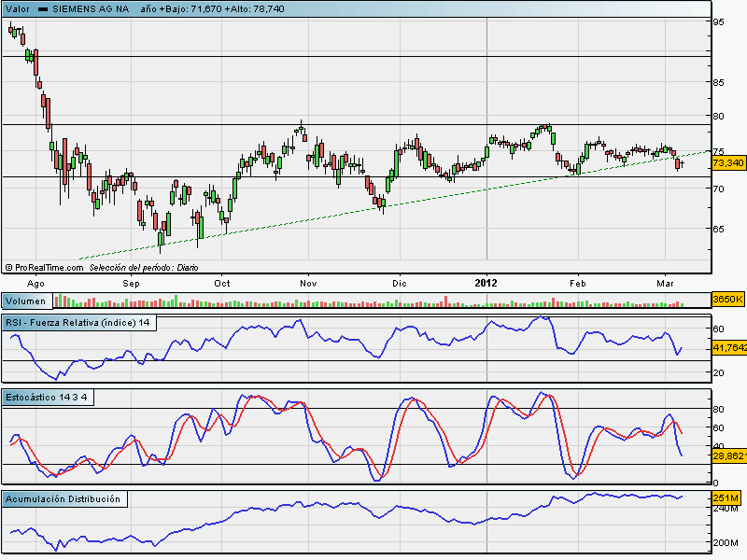
Task: Click the Volumen panel label
Action: click(26, 301)
